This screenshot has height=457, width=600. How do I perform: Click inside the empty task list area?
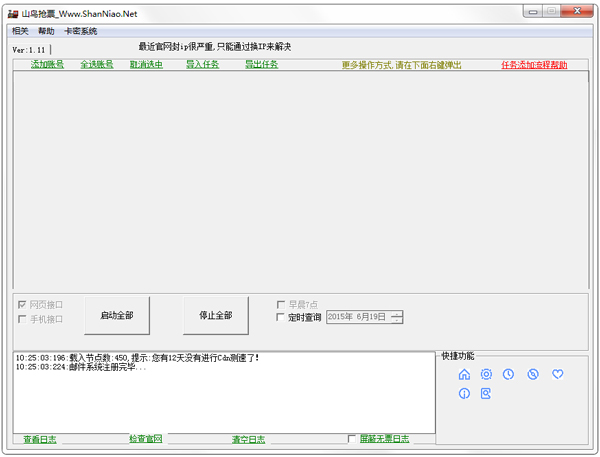coord(301,180)
